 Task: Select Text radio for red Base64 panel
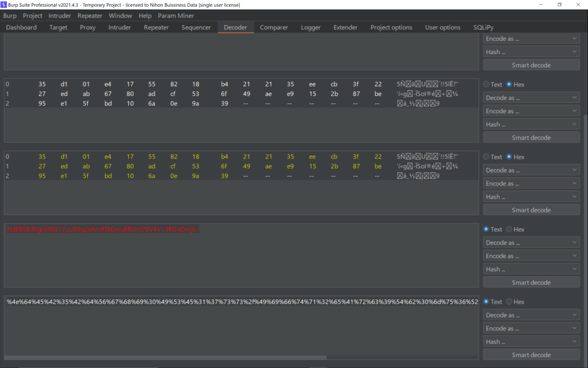click(493, 229)
